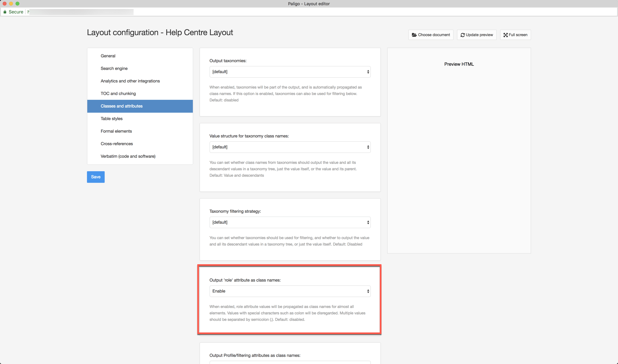
Task: Open Cross-references settings
Action: pos(117,144)
